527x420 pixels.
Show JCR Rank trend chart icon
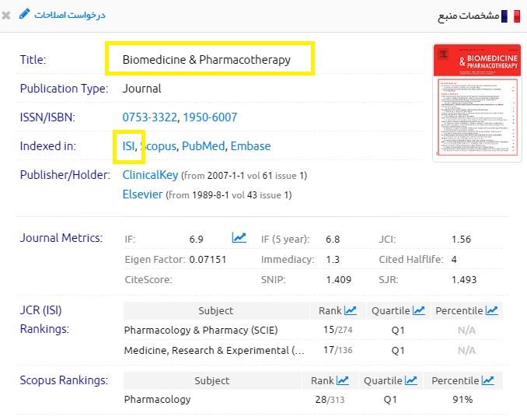coord(350,311)
